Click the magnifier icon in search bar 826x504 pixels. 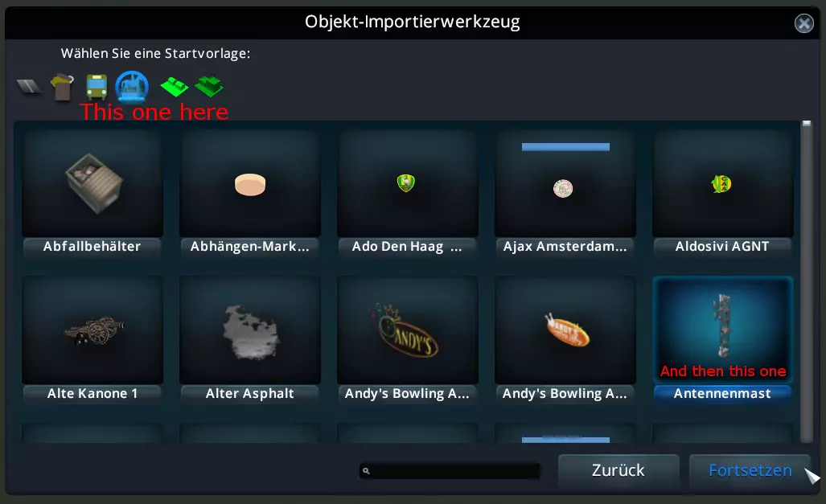[x=366, y=471]
